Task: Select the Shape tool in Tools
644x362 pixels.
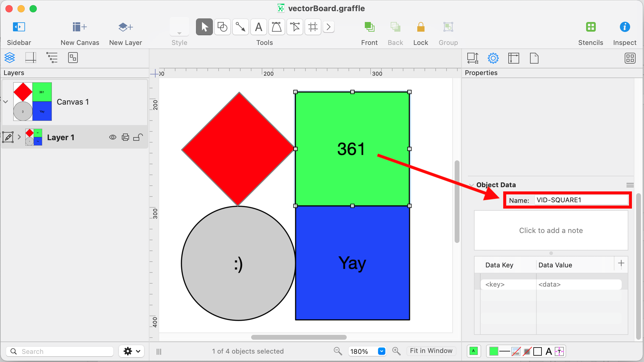Action: (222, 27)
